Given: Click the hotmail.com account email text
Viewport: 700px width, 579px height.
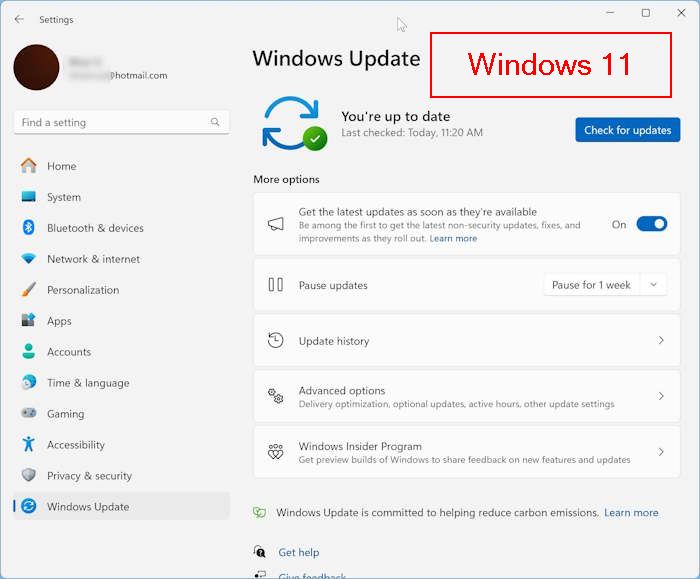Looking at the screenshot, I should tap(139, 75).
